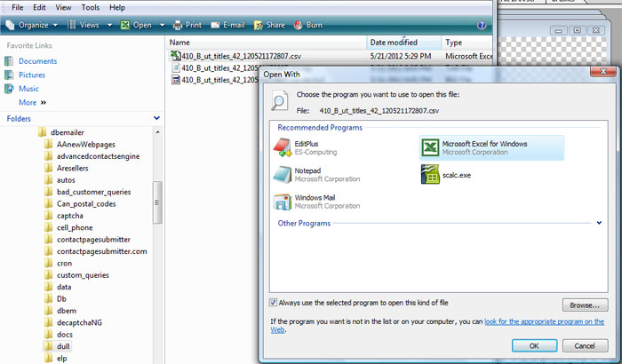The height and width of the screenshot is (364, 622).
Task: Select the advancedcontactsengine folder
Action: tap(92, 156)
